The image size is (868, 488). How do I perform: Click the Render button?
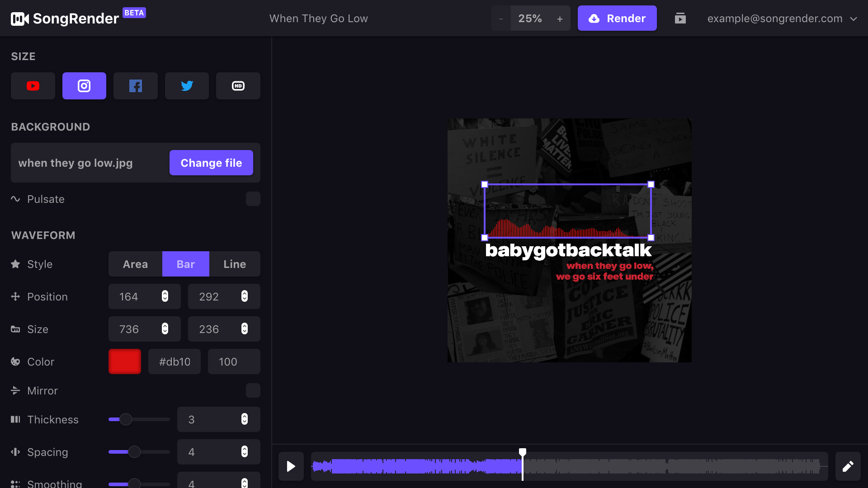pos(617,19)
